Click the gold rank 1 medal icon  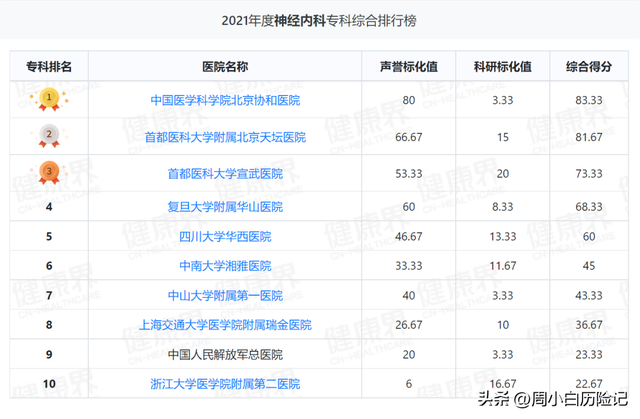pyautogui.click(x=49, y=99)
